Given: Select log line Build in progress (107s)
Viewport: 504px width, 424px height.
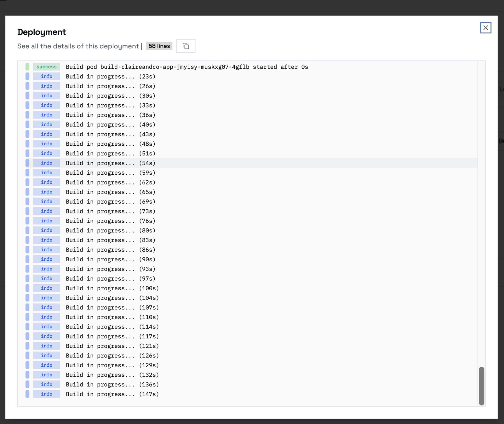Looking at the screenshot, I should (248, 307).
